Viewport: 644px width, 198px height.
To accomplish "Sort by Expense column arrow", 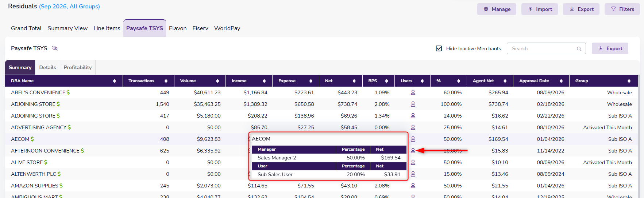I will click(x=311, y=81).
